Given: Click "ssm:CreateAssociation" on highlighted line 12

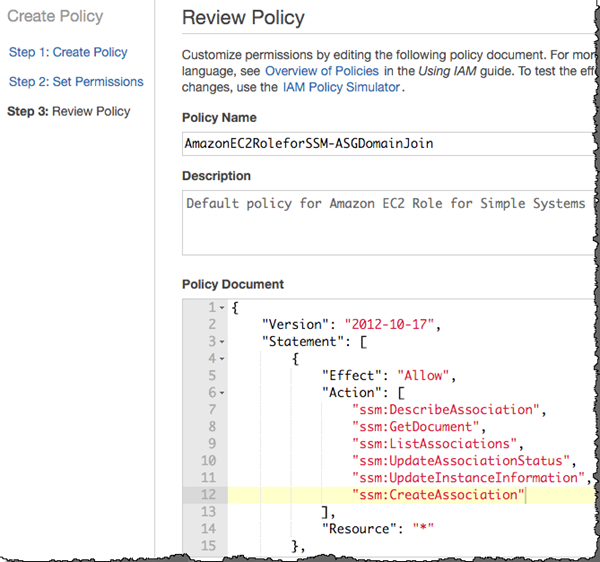Looking at the screenshot, I should point(438,495).
